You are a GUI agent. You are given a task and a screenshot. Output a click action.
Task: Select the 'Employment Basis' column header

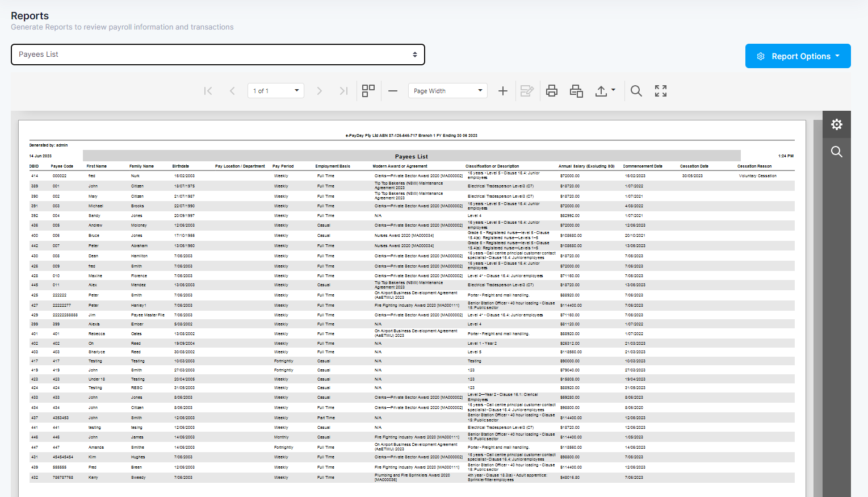[x=333, y=166]
